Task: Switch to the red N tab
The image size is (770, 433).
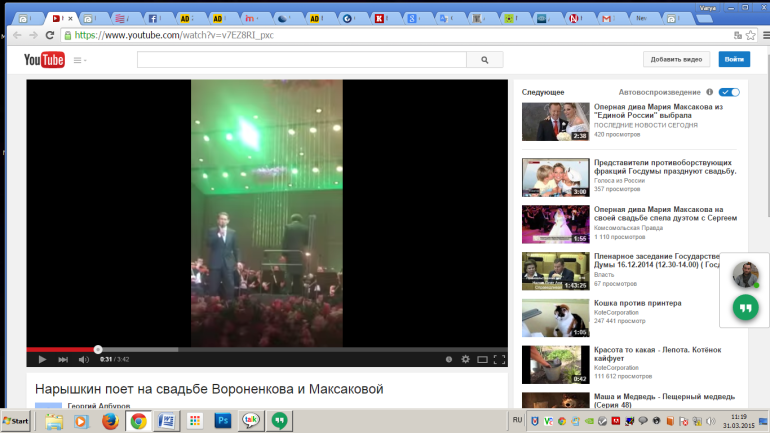Action: [576, 19]
